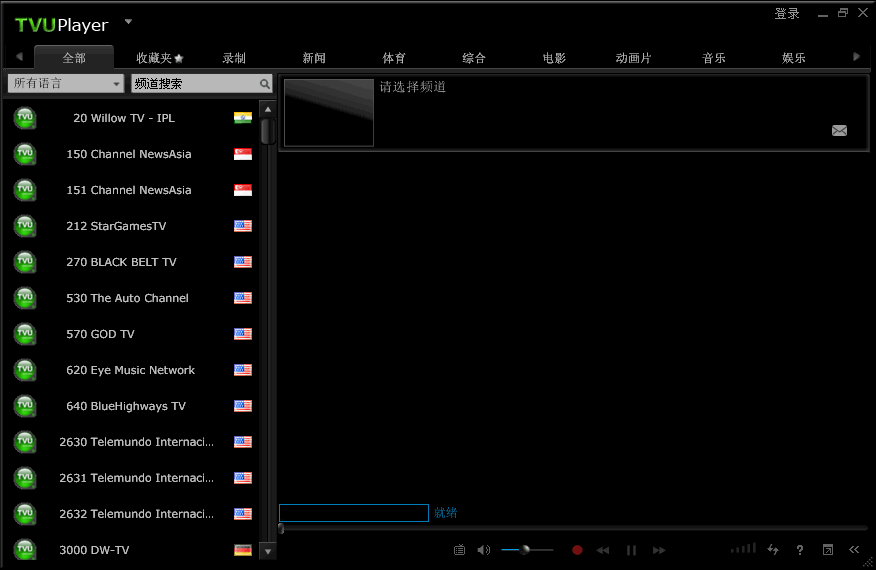Switch to the 录制 tab
The height and width of the screenshot is (570, 876).
[234, 58]
